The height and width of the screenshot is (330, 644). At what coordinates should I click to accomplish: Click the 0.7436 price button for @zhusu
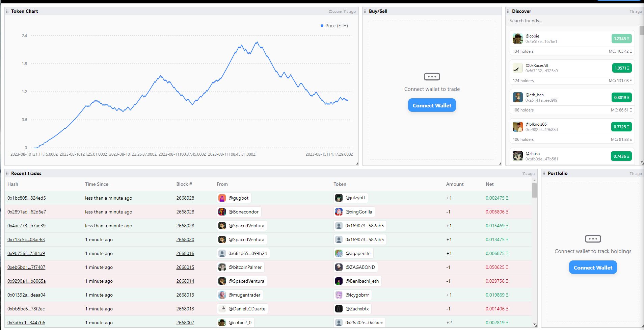coord(621,156)
